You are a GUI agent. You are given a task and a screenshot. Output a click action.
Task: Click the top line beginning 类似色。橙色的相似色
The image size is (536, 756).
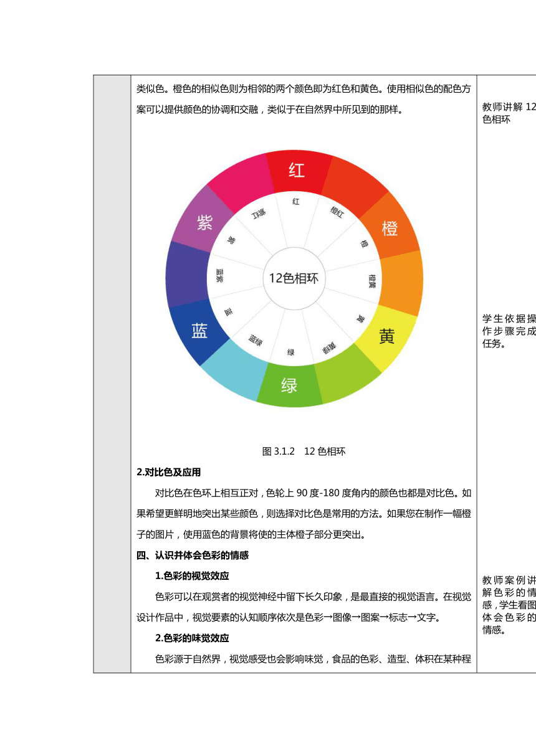304,89
